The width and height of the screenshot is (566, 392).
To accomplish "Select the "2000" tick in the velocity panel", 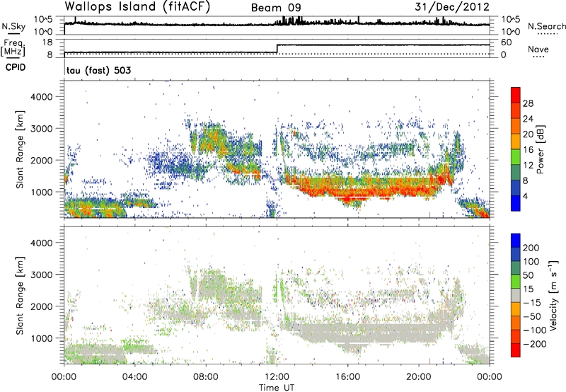I will 41,306.
